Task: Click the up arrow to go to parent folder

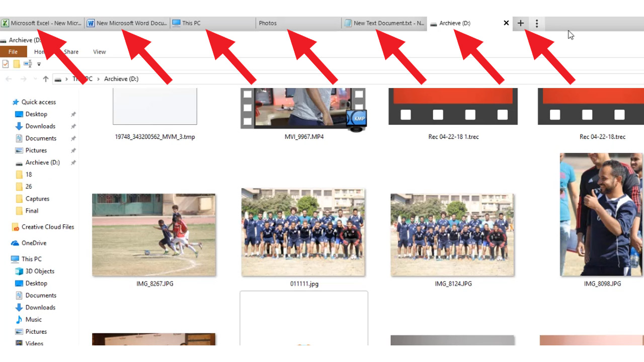Action: [46, 78]
